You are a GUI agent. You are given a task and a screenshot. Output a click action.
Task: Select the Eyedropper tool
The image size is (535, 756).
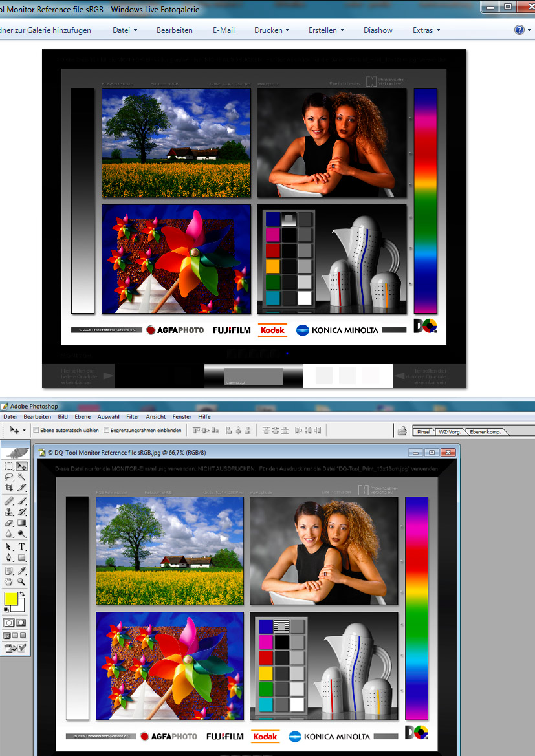22,571
